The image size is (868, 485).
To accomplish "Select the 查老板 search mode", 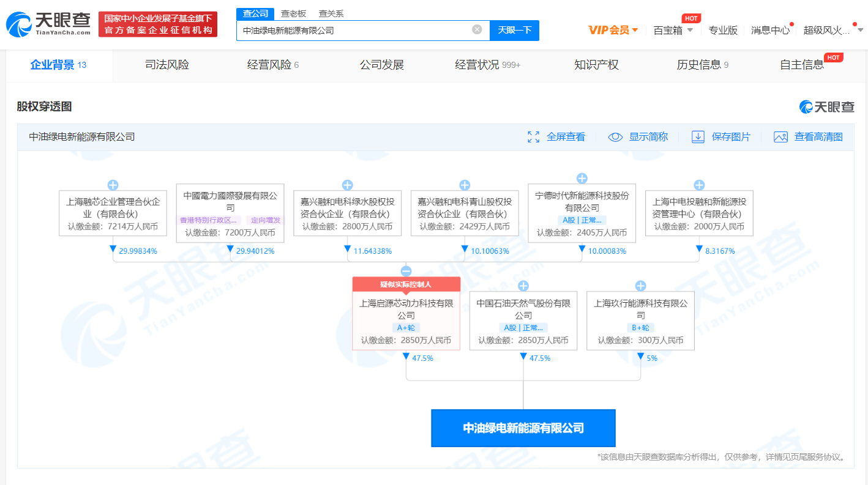I will point(293,13).
